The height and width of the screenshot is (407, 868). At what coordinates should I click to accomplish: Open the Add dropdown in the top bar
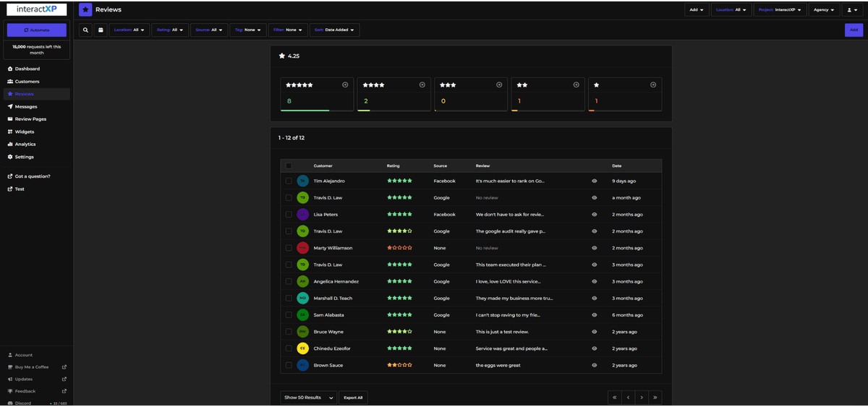pos(697,9)
